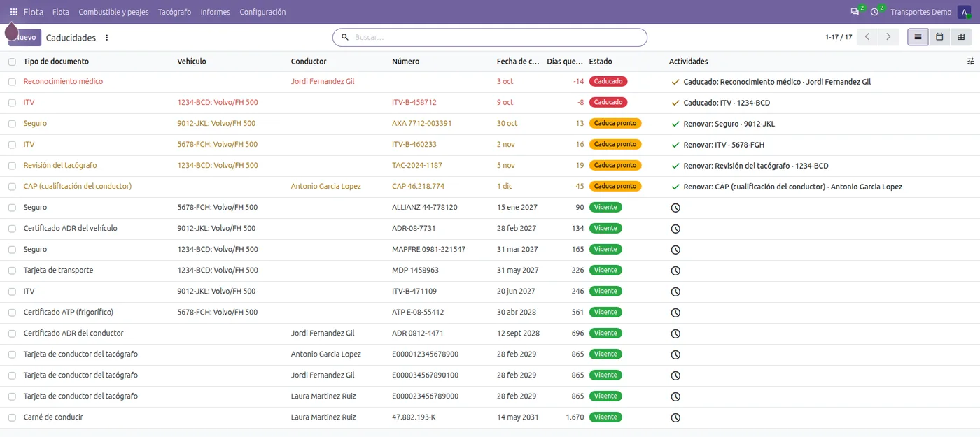
Task: Schedule activity clock for ATP E-08-55412 row
Action: 675,313
